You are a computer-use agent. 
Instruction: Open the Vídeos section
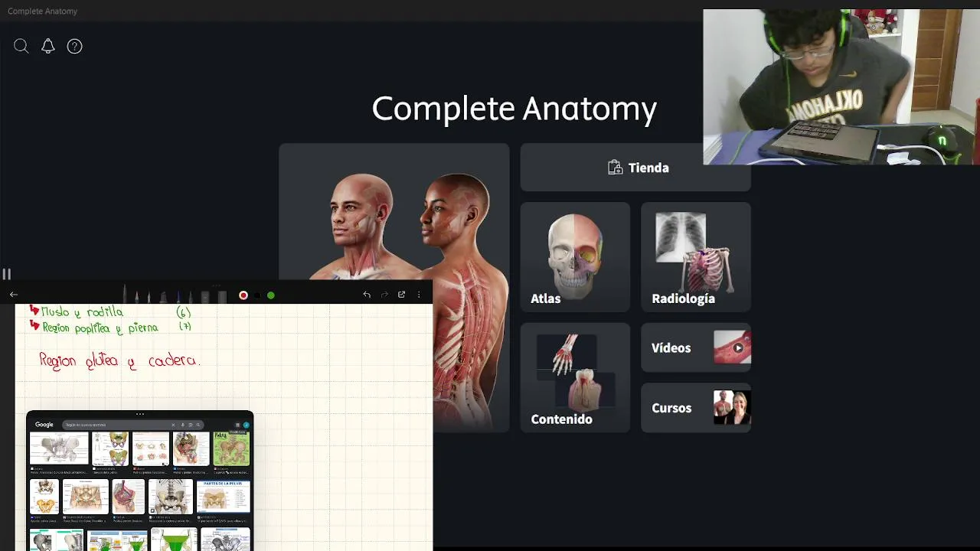[x=696, y=347]
